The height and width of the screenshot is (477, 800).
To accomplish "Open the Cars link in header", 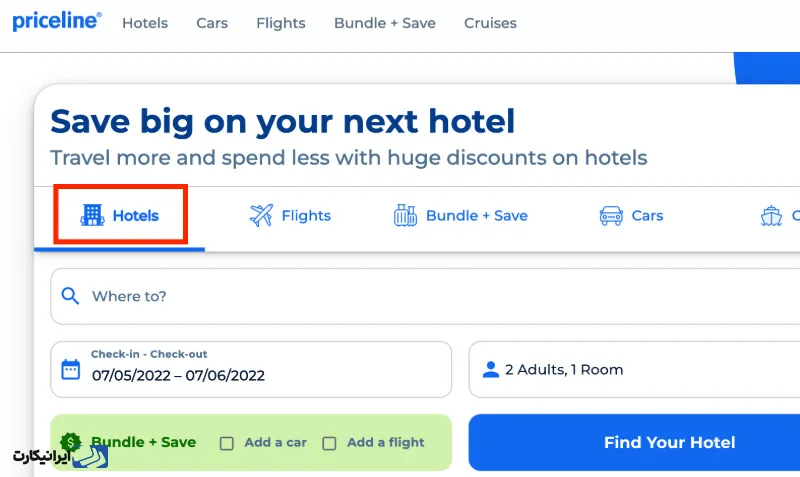I will [x=212, y=23].
